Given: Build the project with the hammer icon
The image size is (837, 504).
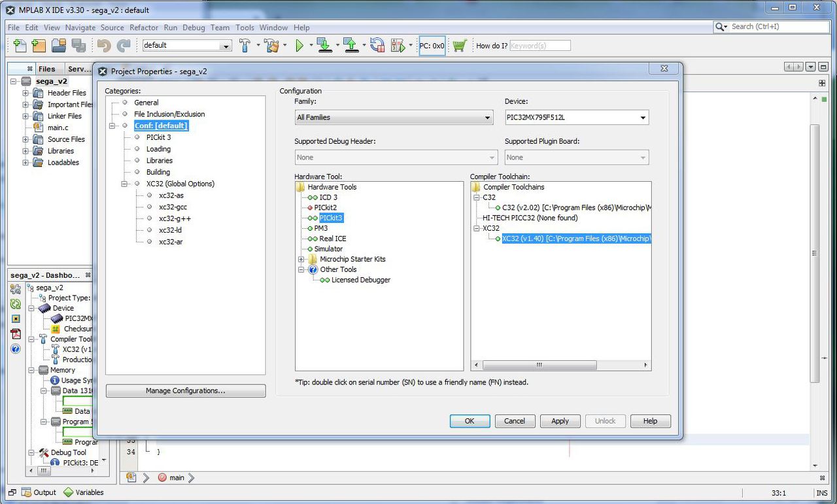Looking at the screenshot, I should [x=245, y=46].
